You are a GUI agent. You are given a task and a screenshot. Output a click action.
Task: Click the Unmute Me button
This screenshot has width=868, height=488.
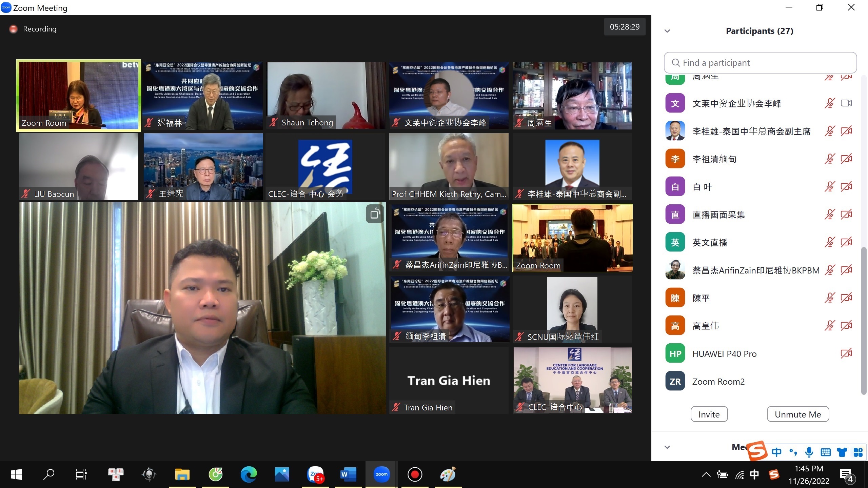pos(798,414)
